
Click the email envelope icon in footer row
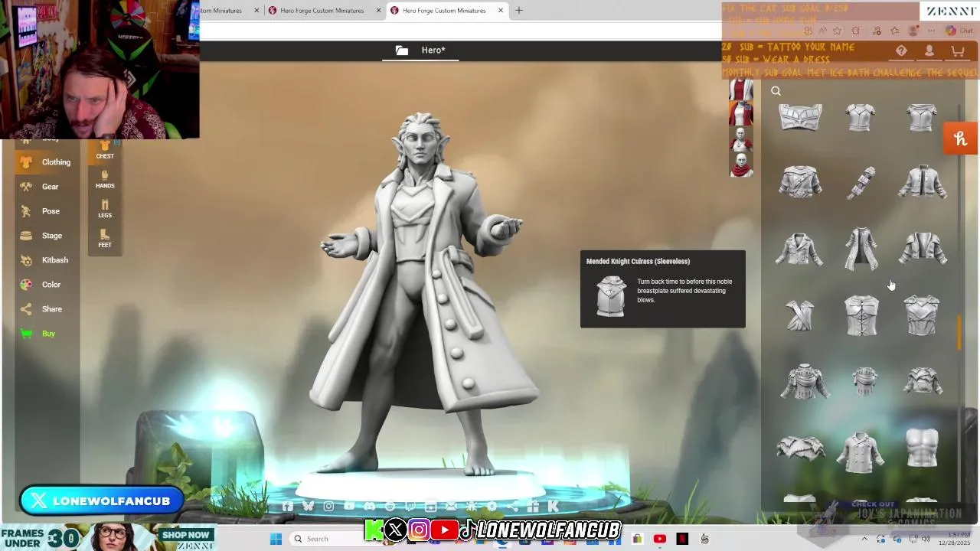451,506
